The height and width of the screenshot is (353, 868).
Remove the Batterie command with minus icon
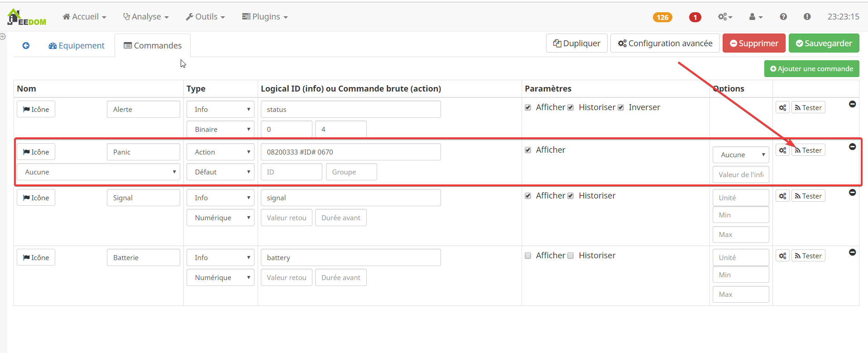coord(852,252)
